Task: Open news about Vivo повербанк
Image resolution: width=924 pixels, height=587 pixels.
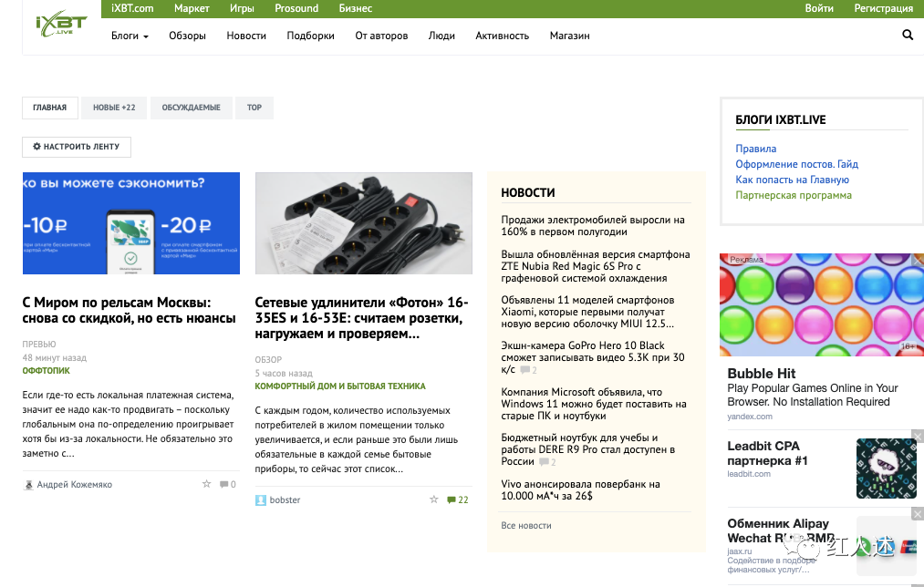Action: click(x=580, y=489)
